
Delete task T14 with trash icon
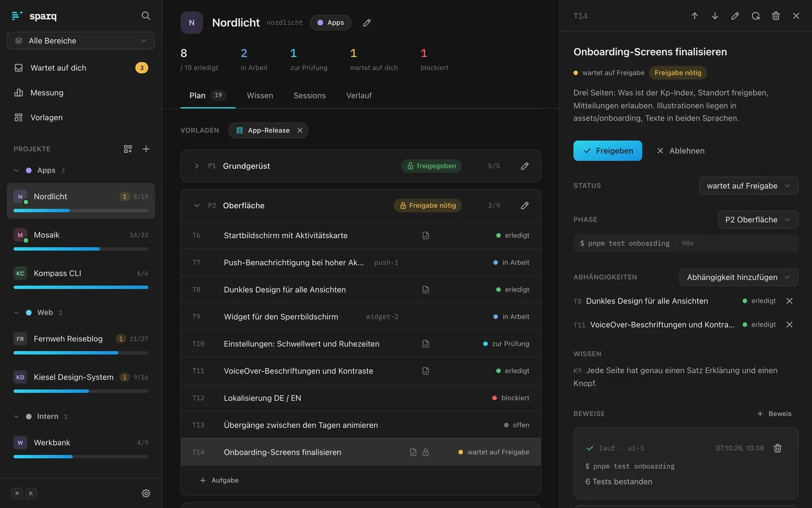(776, 16)
